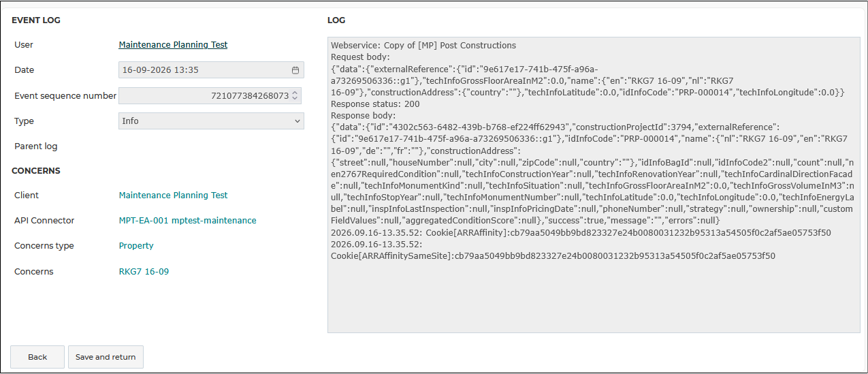Adjust Event sequence number with stepper arrows

click(x=295, y=96)
